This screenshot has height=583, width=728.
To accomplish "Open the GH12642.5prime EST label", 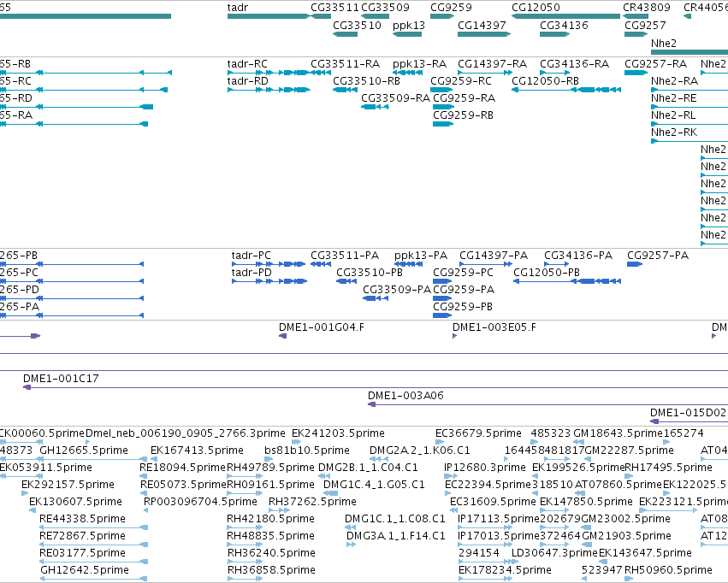I will [85, 570].
